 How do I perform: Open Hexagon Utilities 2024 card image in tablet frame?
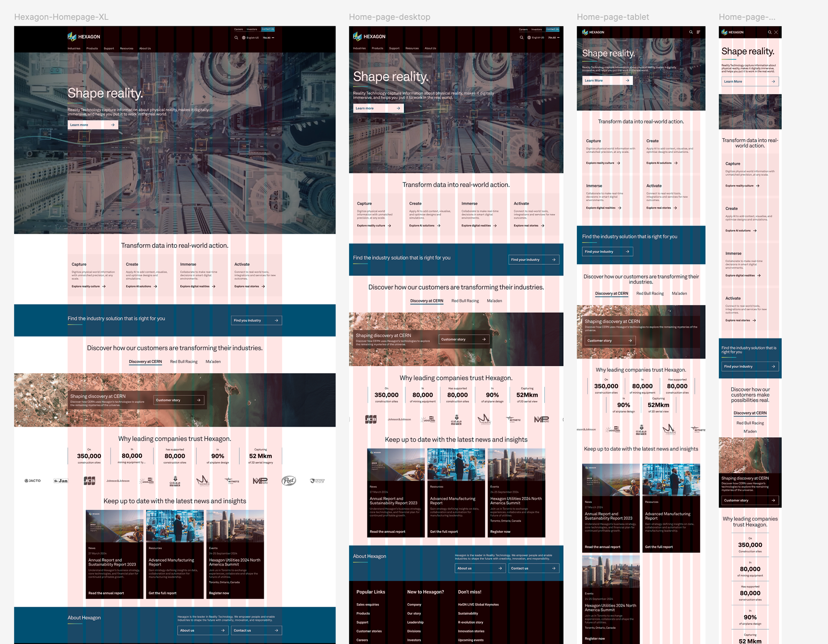pos(611,572)
